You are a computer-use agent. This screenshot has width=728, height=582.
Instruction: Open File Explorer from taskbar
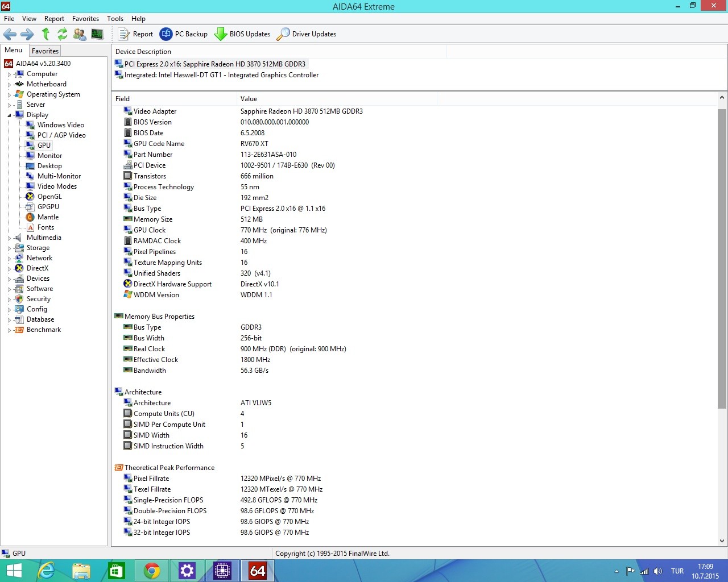[81, 571]
